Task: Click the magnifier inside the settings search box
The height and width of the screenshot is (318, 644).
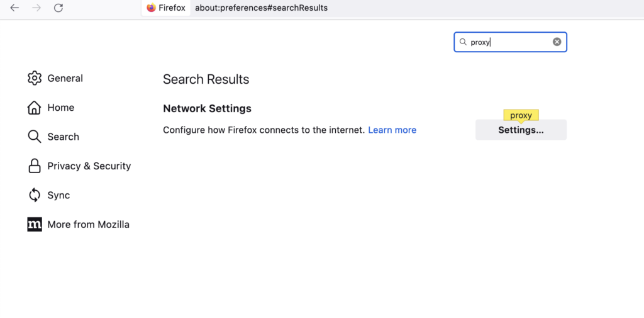Action: coord(463,42)
